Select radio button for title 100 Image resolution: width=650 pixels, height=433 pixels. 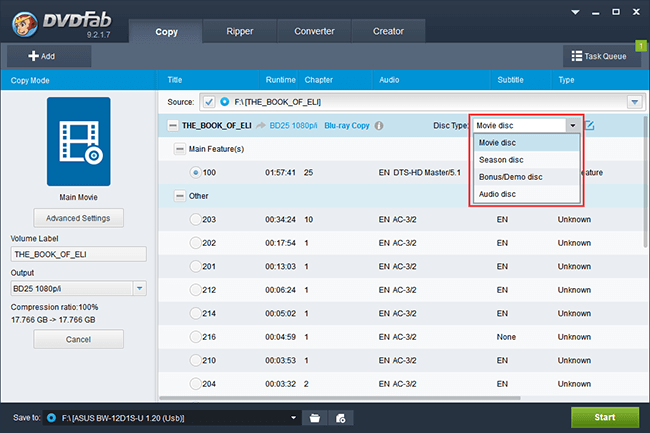click(195, 172)
